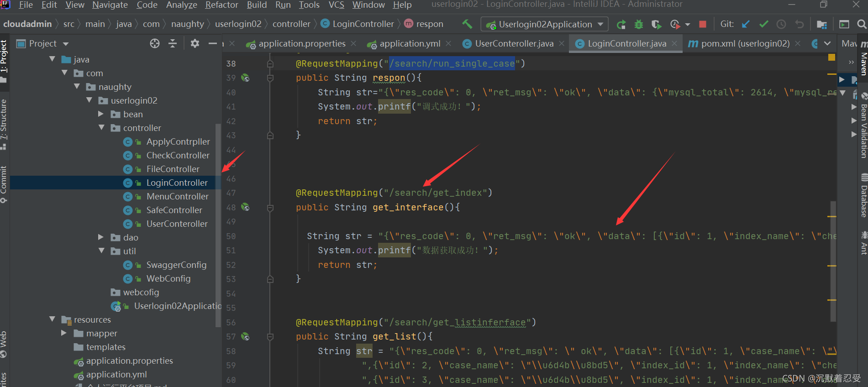The width and height of the screenshot is (868, 387).
Task: Select MenuController in project tree
Action: tap(177, 196)
